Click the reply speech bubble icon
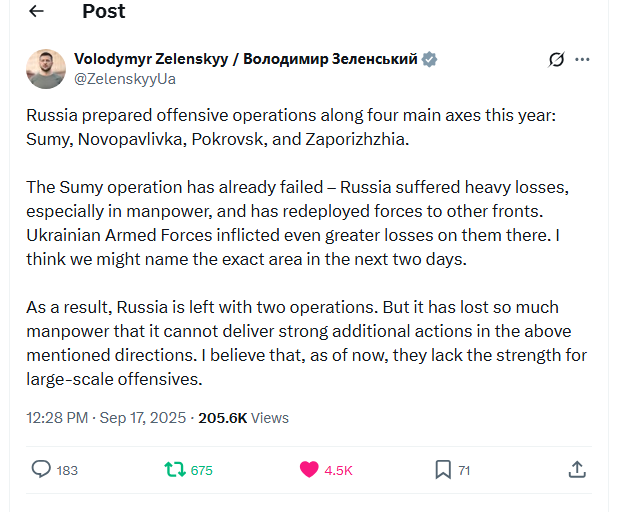Image resolution: width=626 pixels, height=512 pixels. coord(41,469)
